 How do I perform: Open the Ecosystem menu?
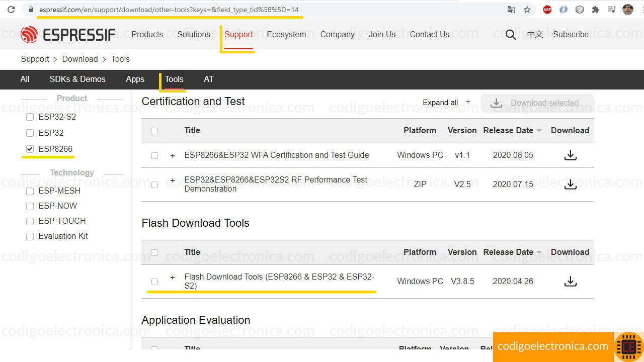(286, 34)
